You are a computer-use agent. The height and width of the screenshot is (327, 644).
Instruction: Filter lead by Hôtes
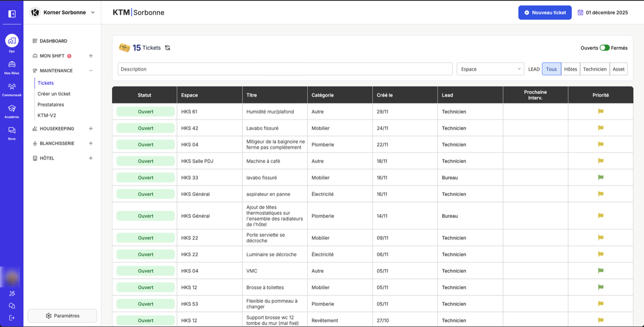click(570, 69)
